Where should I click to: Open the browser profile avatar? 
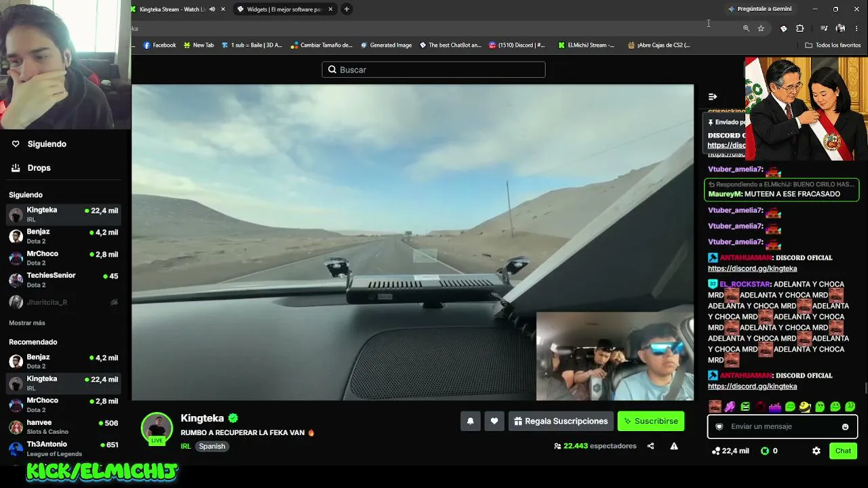click(841, 28)
